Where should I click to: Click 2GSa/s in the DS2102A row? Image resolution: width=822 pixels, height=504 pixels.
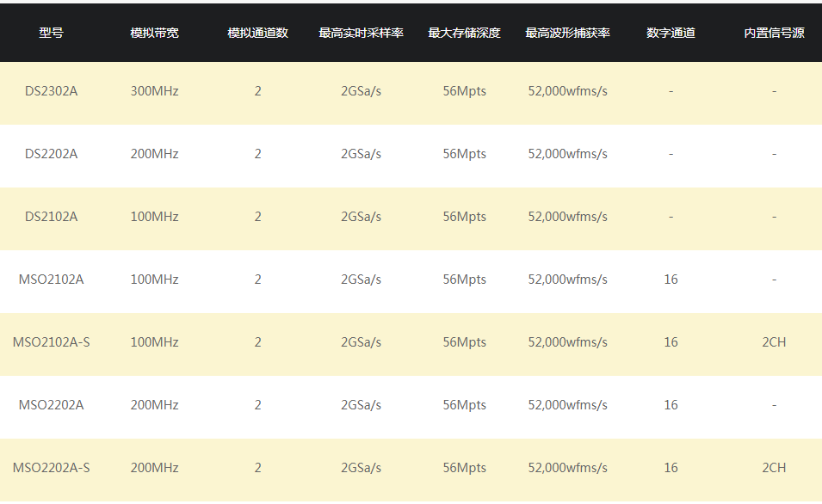361,217
